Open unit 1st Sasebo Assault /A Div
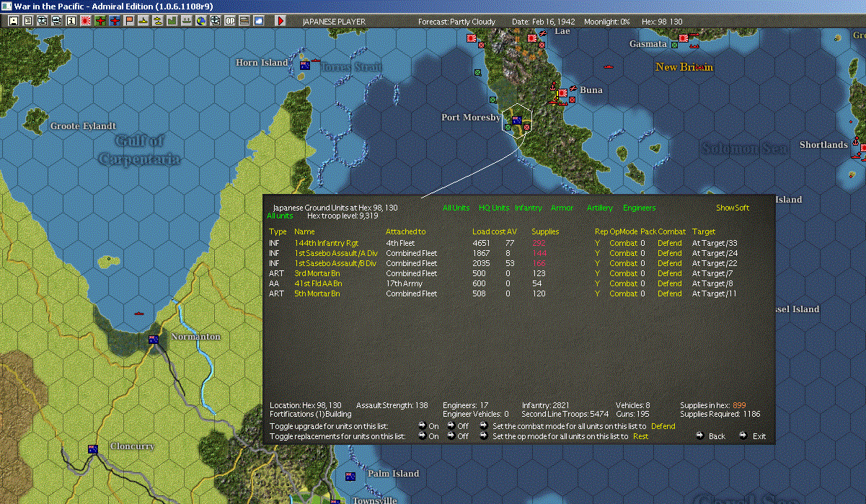The width and height of the screenshot is (866, 504). 335,253
